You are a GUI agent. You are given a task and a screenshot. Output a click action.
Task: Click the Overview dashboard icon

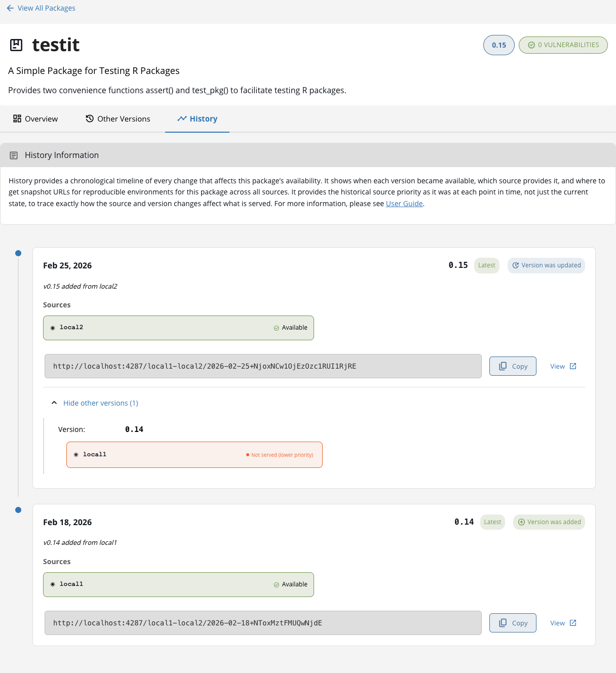point(17,118)
